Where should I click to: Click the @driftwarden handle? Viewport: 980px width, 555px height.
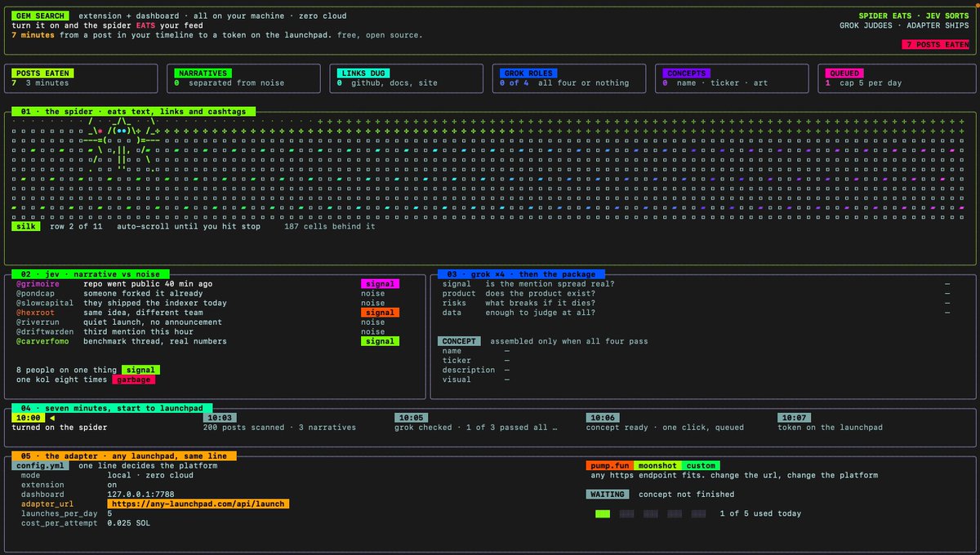(x=45, y=332)
